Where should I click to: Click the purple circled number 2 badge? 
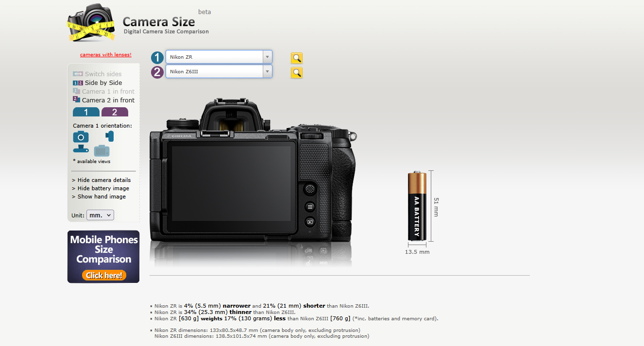(x=157, y=72)
